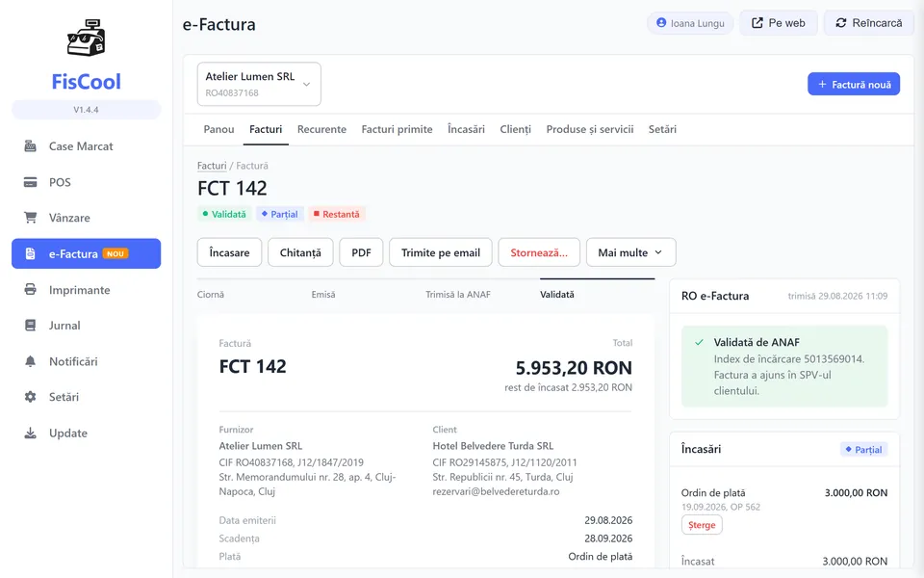This screenshot has width=924, height=578.
Task: Click the timestamp trimisă 29.08.2026 11:09
Action: [x=837, y=296]
